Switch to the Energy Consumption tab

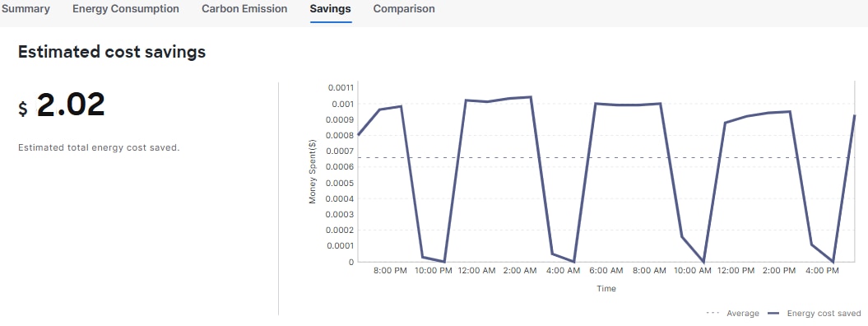[126, 9]
